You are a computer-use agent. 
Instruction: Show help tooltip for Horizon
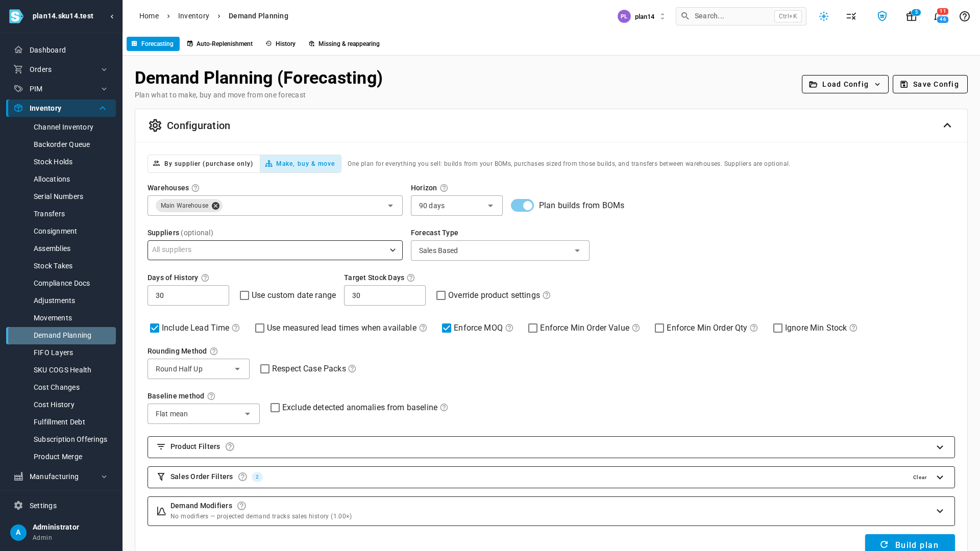pos(444,188)
